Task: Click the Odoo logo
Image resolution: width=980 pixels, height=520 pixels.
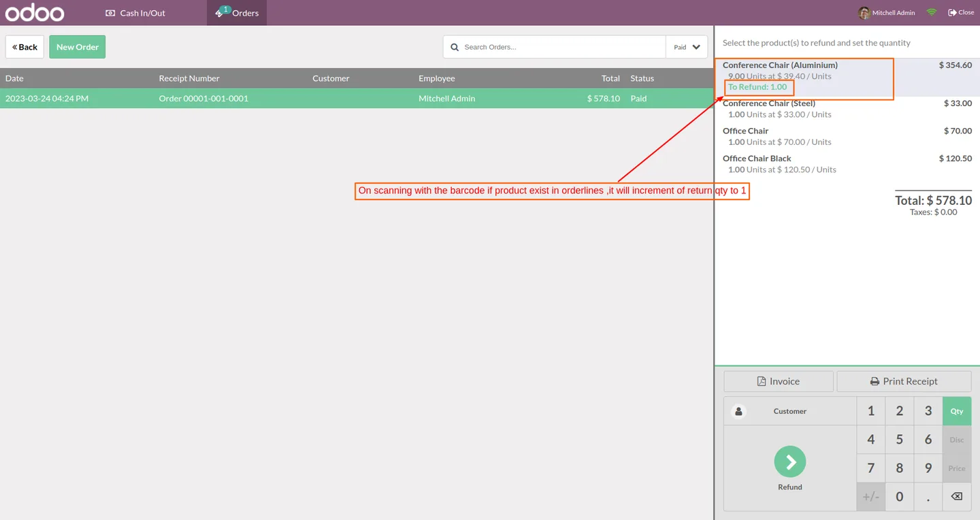Action: 35,12
